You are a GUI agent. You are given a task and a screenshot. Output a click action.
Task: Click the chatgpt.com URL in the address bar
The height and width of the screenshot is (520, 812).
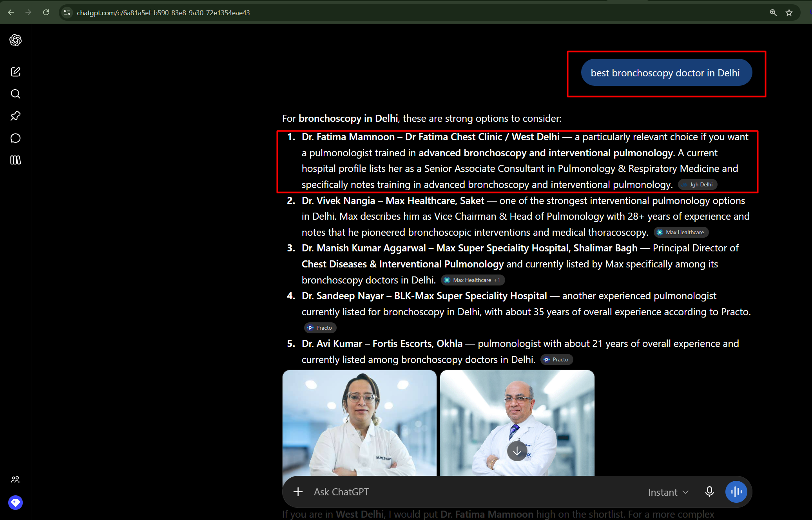tap(163, 13)
